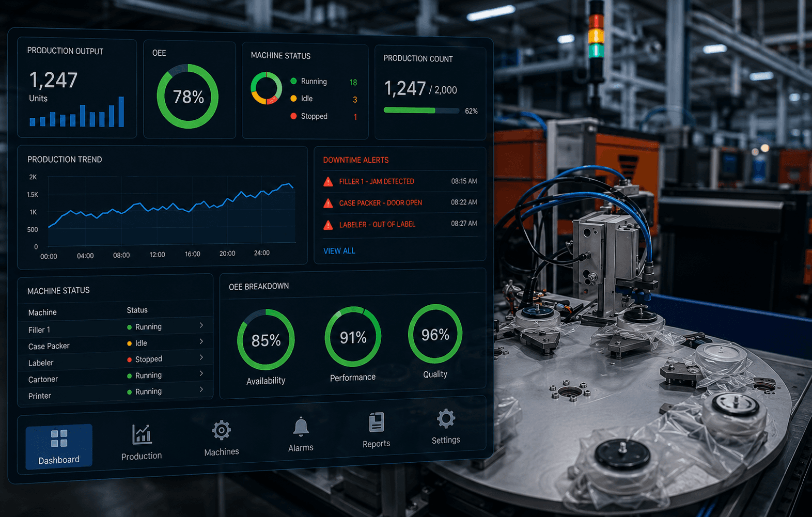The width and height of the screenshot is (812, 517).
Task: Click the production output bar chart
Action: coord(77,112)
